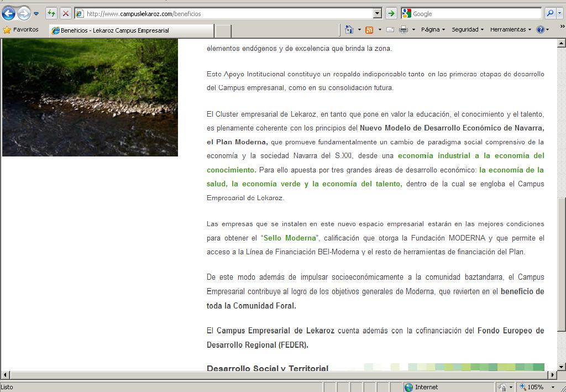
Task: Click the zoom magnifier in the status bar
Action: pos(522,387)
